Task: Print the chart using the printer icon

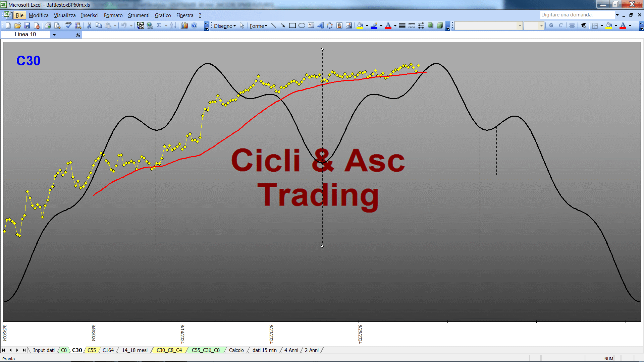Action: pos(48,25)
